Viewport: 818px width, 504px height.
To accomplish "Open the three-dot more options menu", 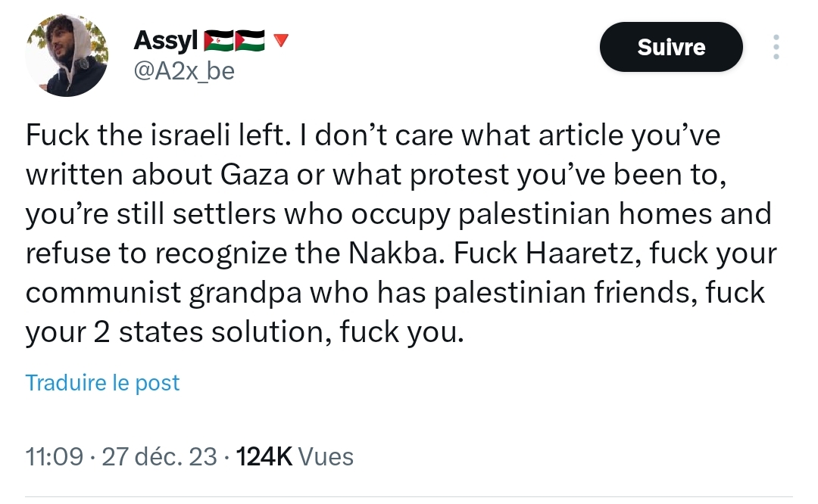I will click(x=775, y=47).
